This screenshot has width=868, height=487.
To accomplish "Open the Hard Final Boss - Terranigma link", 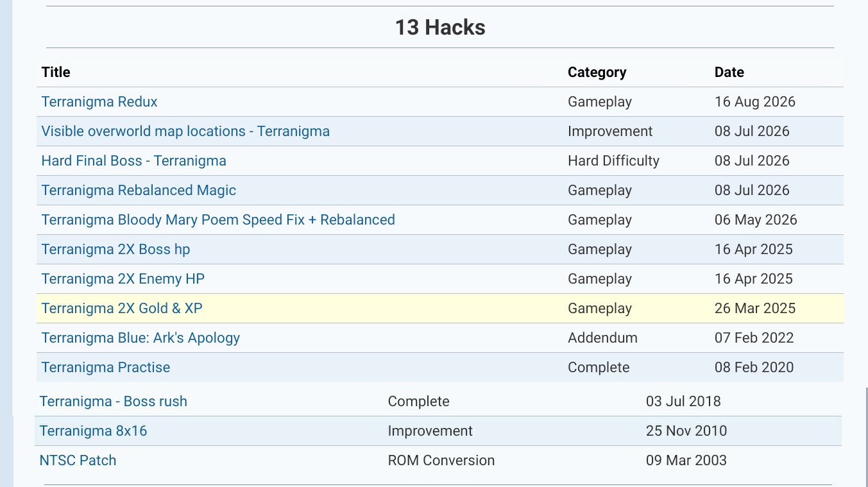I will pos(134,160).
